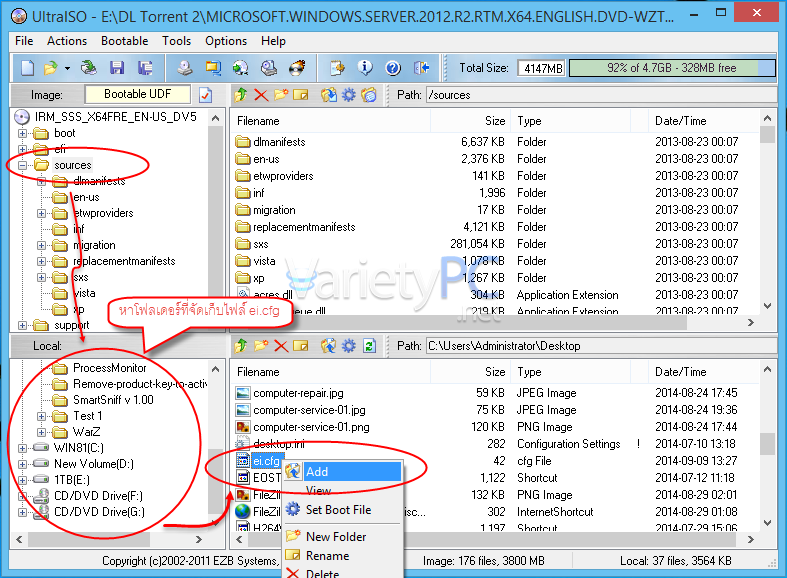Screen dimensions: 787x578
Task: Click Date/Time column header in local pane
Action: 705,372
